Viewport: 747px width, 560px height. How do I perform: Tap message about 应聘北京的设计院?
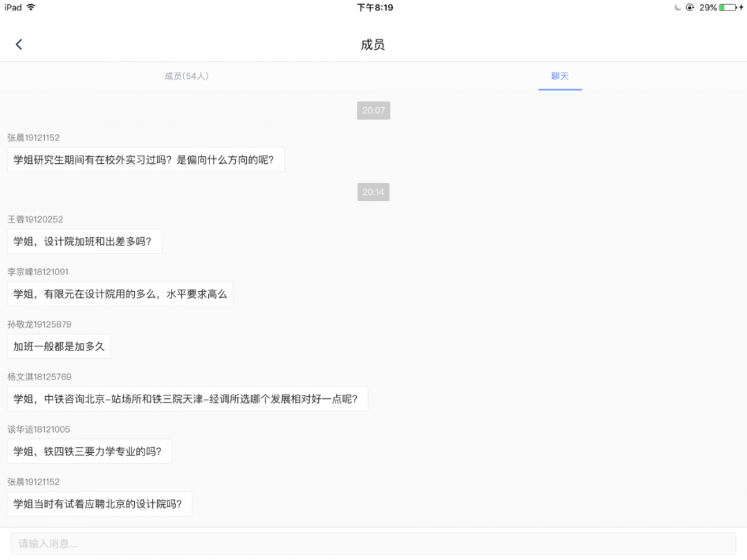99,504
